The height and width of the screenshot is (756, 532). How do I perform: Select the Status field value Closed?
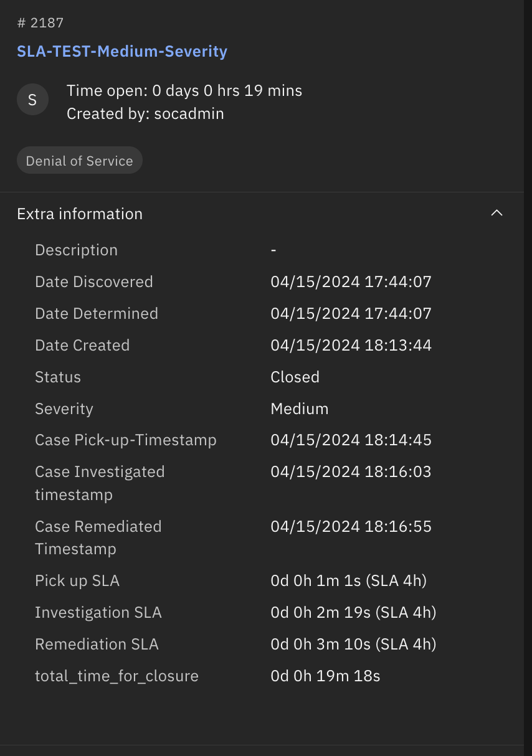295,377
